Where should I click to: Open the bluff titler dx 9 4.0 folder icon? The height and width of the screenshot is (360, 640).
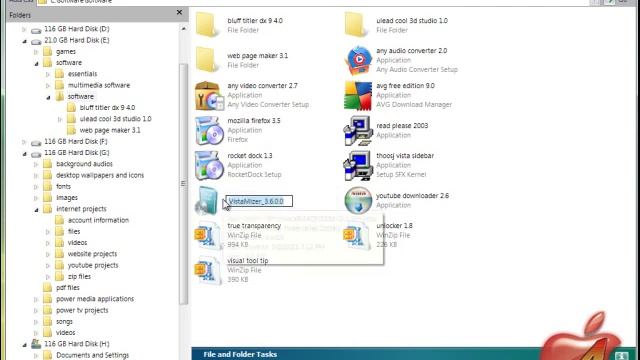(207, 24)
